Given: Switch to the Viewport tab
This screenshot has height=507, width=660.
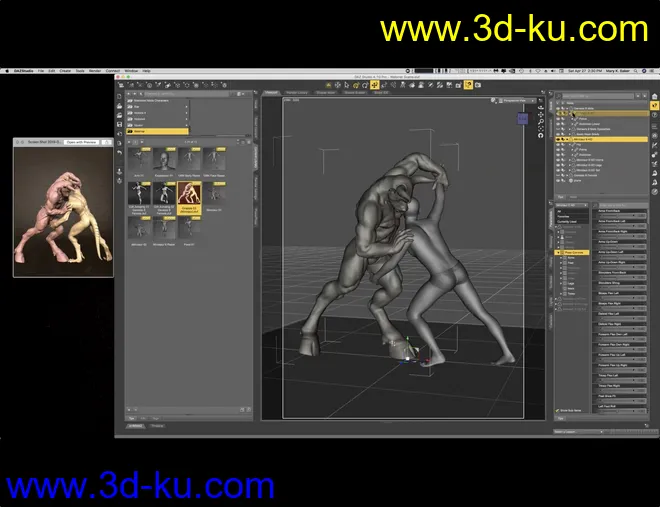Looking at the screenshot, I should point(271,92).
